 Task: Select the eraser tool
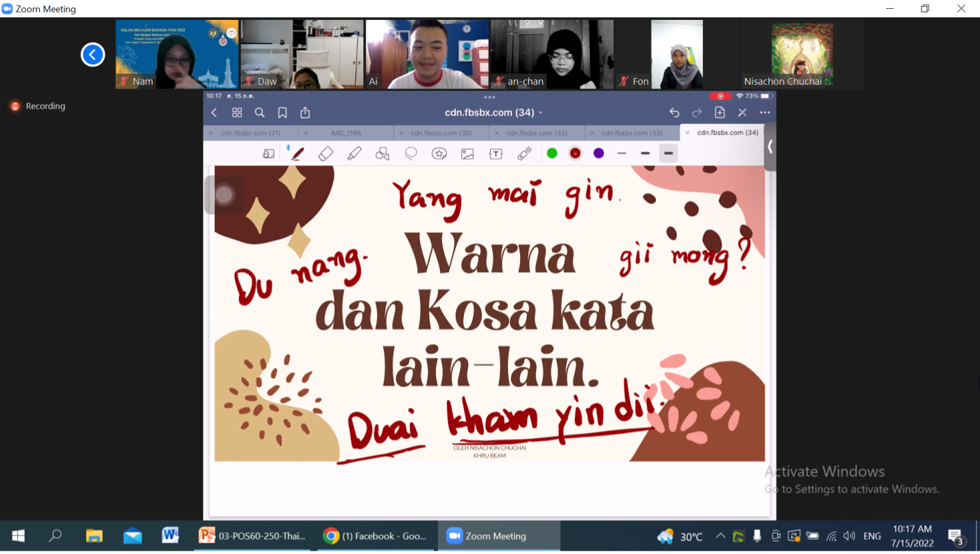click(x=325, y=153)
